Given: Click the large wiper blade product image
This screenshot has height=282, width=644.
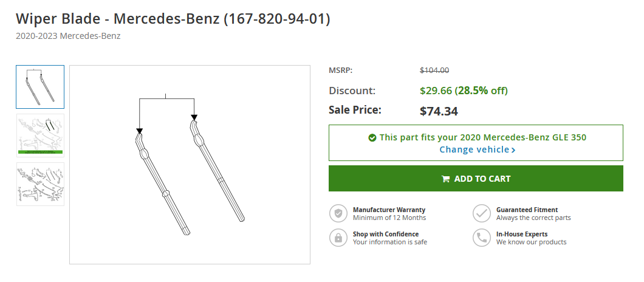Looking at the screenshot, I should click(x=190, y=165).
